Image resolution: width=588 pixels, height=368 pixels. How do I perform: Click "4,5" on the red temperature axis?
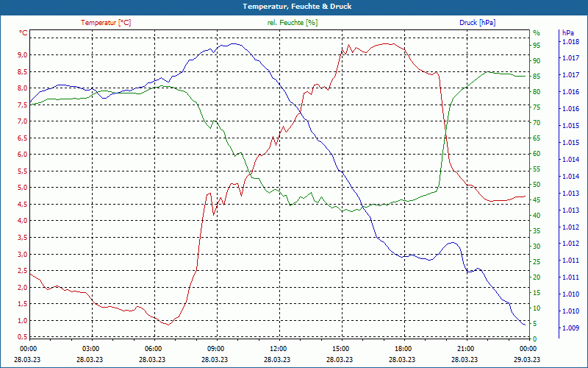click(x=23, y=205)
